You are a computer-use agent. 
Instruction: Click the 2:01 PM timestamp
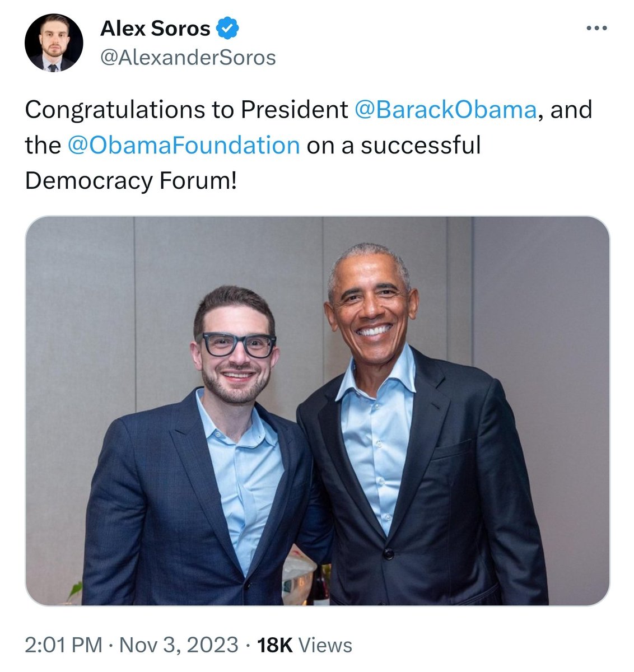click(x=63, y=645)
